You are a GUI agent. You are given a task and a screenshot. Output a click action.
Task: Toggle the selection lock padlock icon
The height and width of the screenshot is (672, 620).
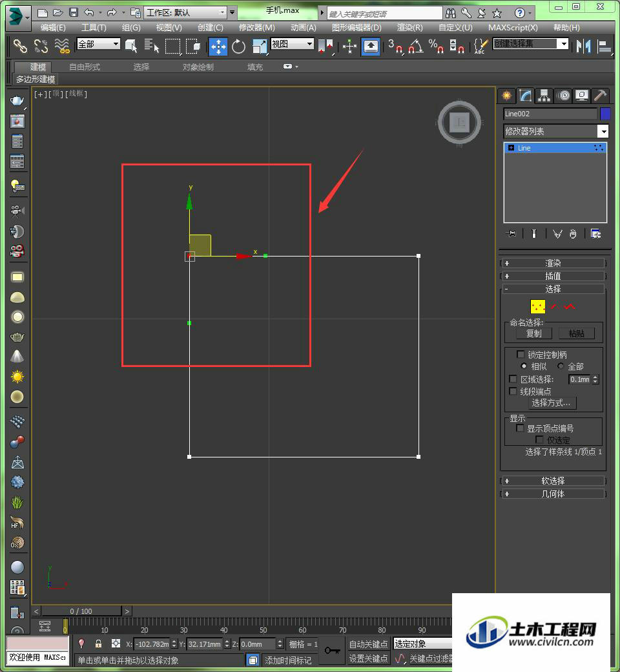(x=98, y=644)
